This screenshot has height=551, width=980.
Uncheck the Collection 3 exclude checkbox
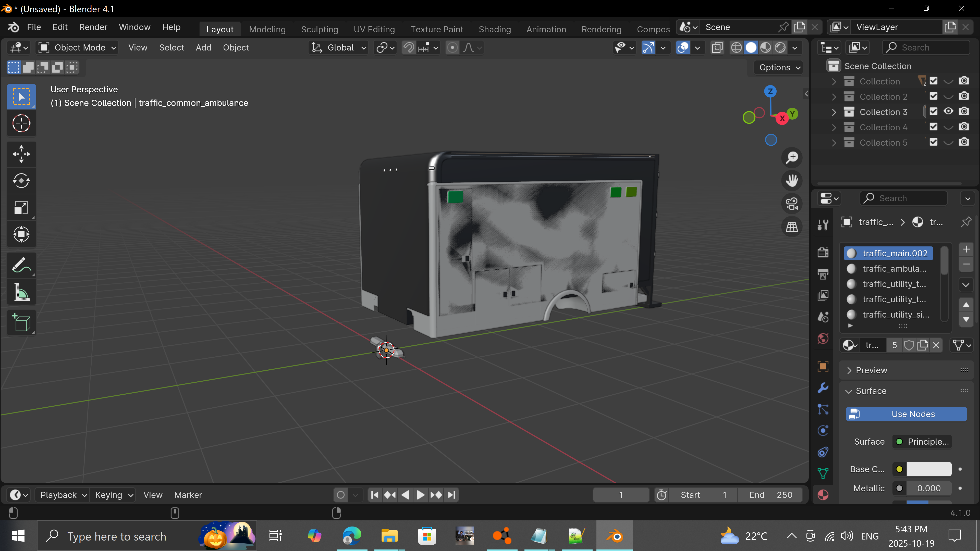[933, 111]
